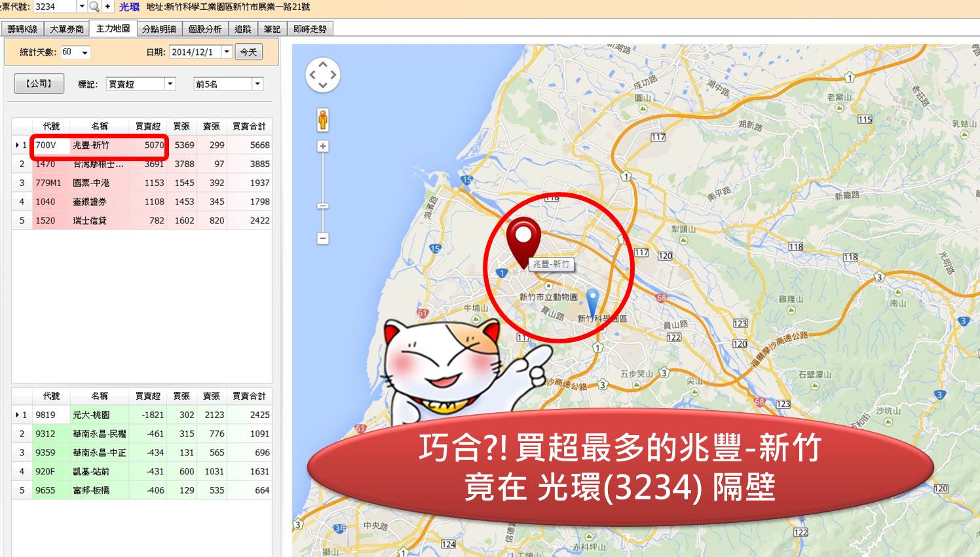The height and width of the screenshot is (557, 980).
Task: Go to the 追蹤 tab
Action: click(x=243, y=29)
